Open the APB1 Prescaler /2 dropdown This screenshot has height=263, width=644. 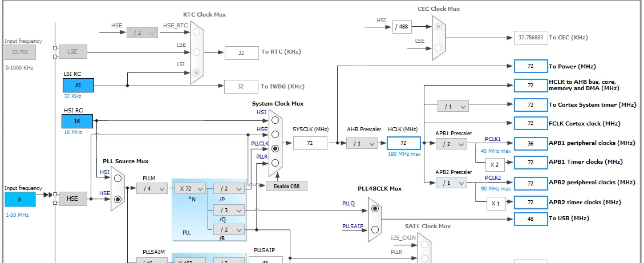[451, 144]
